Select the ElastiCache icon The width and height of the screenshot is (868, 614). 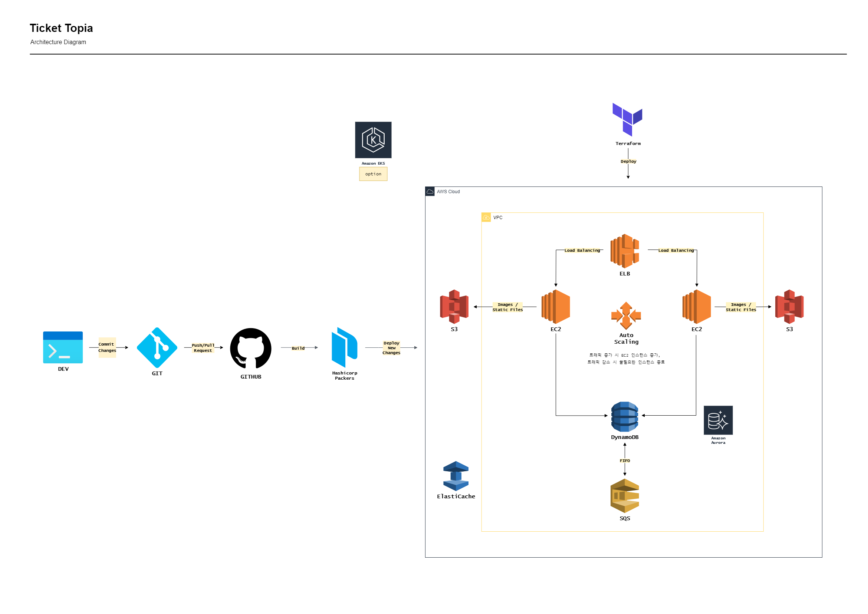coord(456,476)
